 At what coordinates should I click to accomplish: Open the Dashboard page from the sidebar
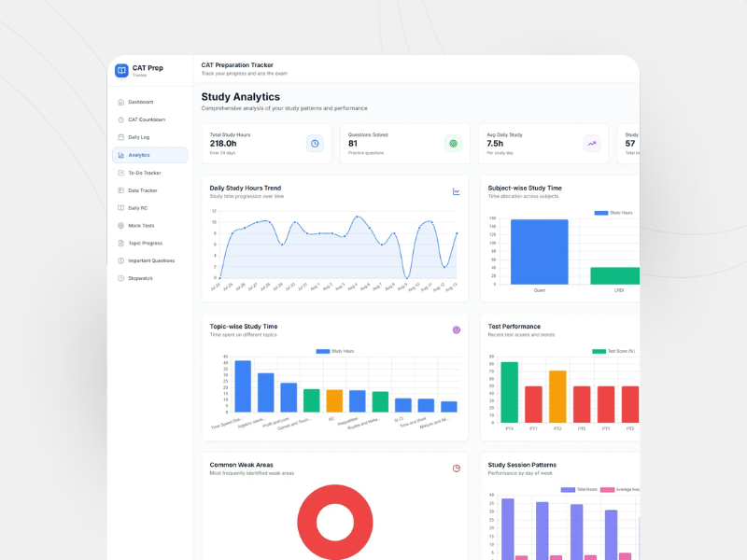(141, 102)
